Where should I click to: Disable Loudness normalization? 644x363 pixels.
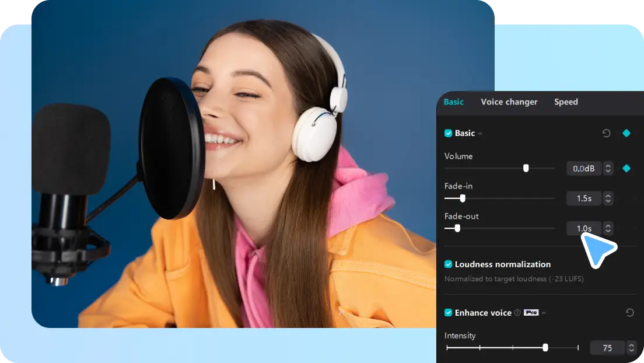(449, 264)
